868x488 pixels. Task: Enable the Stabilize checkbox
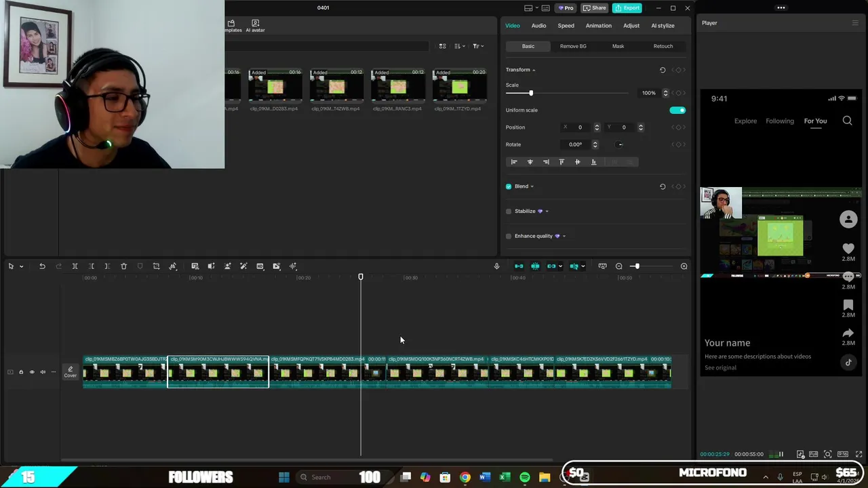pyautogui.click(x=509, y=211)
